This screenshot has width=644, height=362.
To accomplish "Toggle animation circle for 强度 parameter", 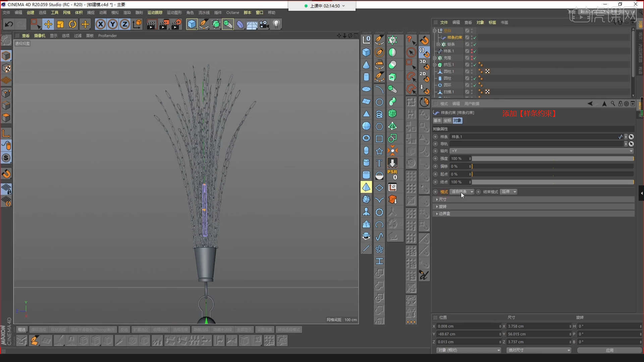I will [435, 159].
